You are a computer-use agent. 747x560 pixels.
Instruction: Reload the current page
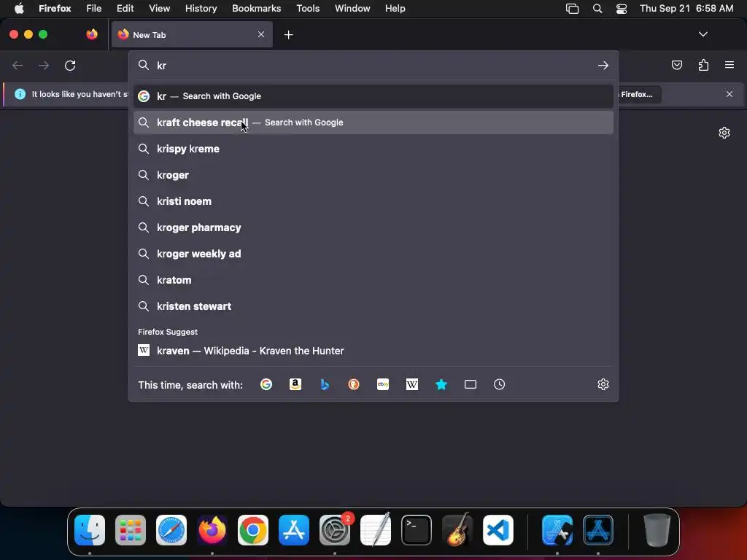pos(70,65)
